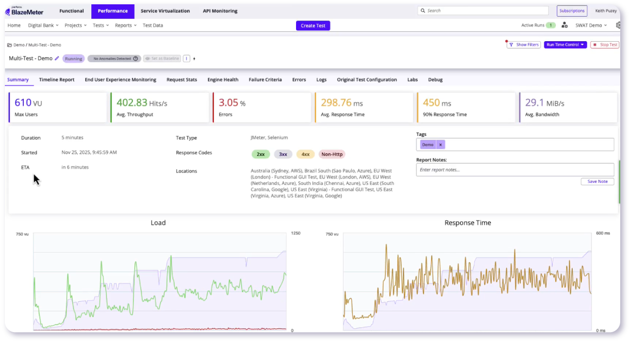
Task: Click the add user icon near SWAT Demo
Action: 564,25
